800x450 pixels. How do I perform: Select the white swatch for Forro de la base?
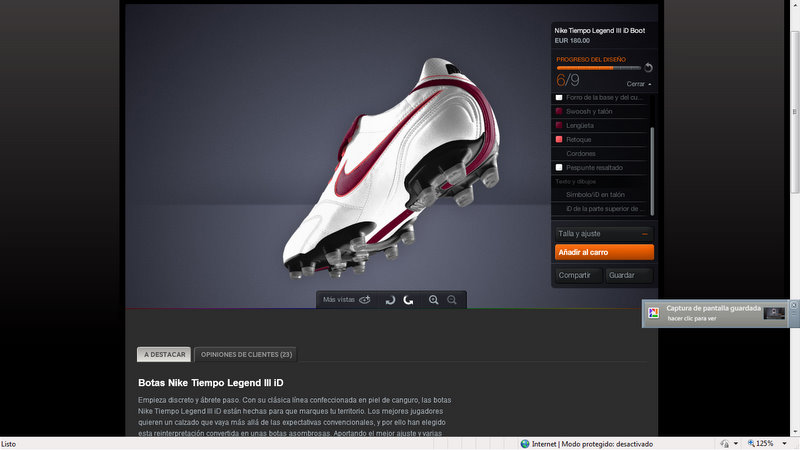click(559, 97)
